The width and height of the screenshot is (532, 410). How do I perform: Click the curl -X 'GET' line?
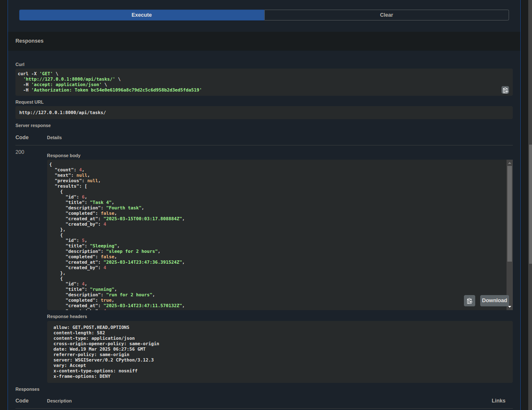click(38, 74)
